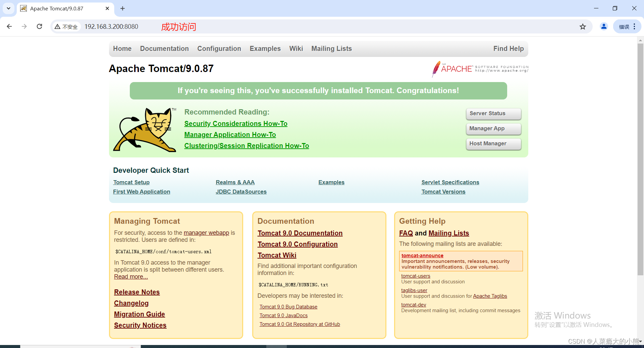Viewport: 644px width, 348px height.
Task: Open the Realms & AAA link
Action: pyautogui.click(x=235, y=182)
